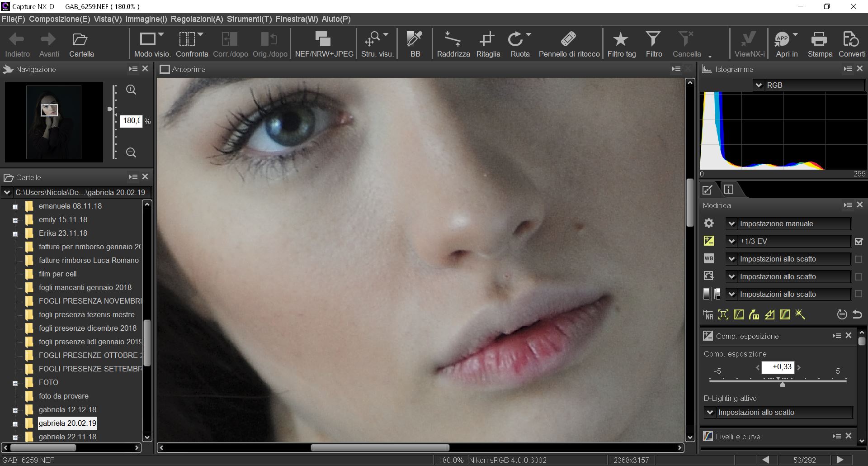This screenshot has width=868, height=466.
Task: Click the Apri in app button
Action: (x=787, y=44)
